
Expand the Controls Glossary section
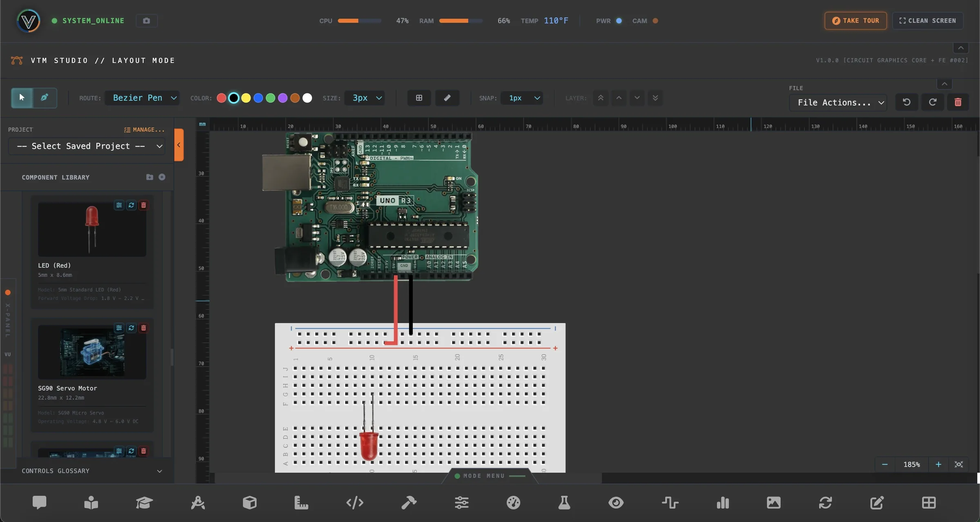(x=92, y=471)
